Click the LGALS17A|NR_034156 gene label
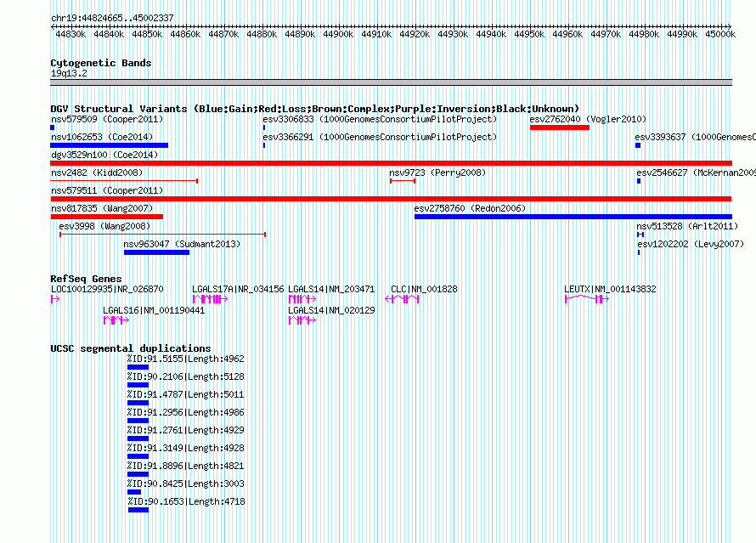756x543 pixels. pos(238,289)
